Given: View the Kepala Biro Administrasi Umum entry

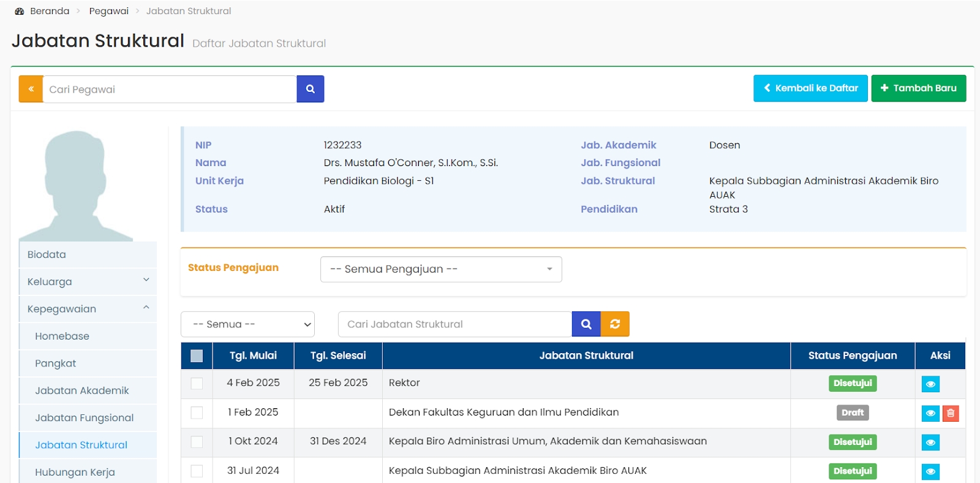Looking at the screenshot, I should click(930, 443).
